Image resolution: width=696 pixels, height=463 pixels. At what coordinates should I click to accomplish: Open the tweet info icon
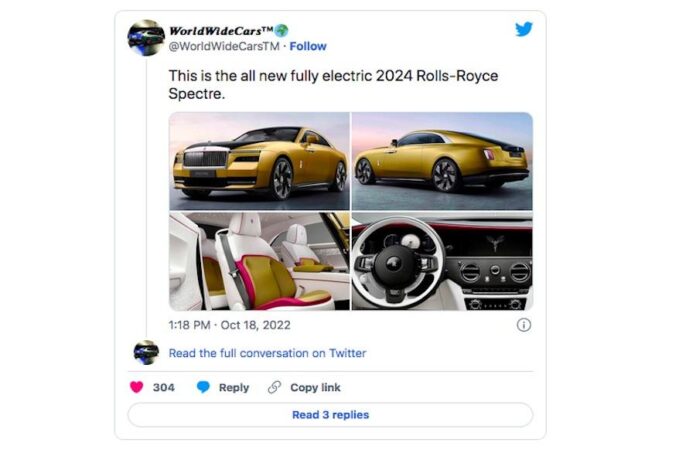(523, 325)
